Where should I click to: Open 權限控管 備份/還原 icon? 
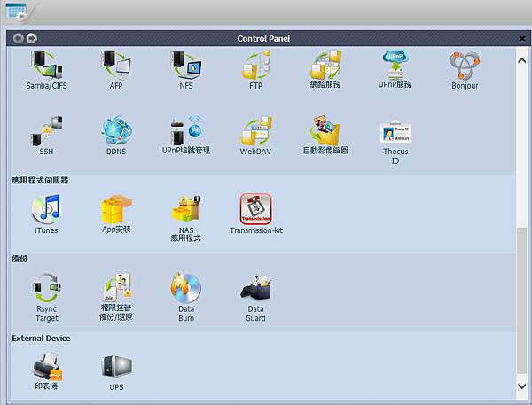pos(116,297)
